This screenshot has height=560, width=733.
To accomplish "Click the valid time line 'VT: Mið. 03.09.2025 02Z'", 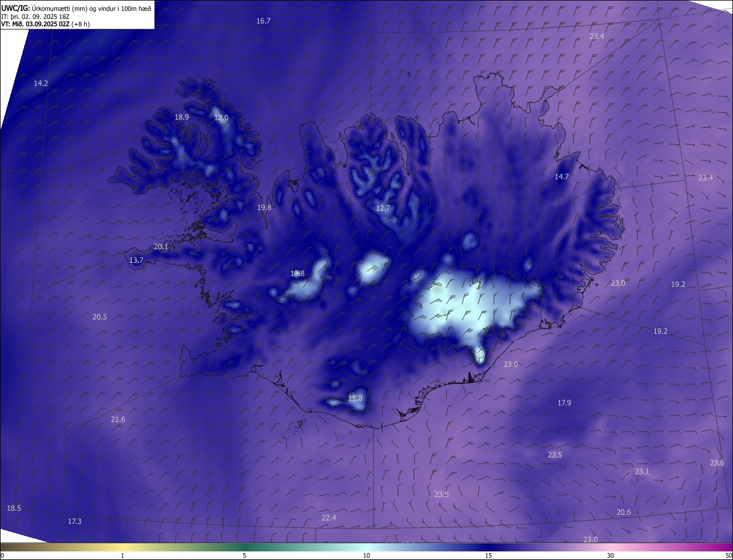I will pos(36,24).
